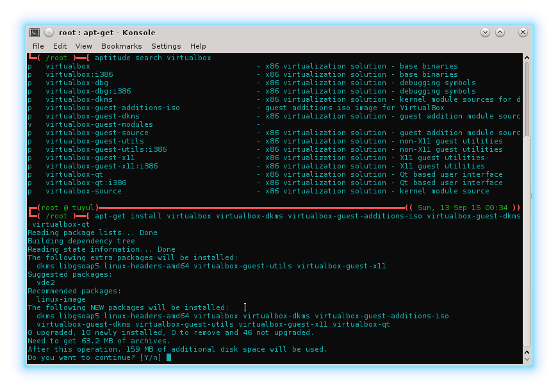Close the Konsole window
558x392 pixels.
point(523,33)
